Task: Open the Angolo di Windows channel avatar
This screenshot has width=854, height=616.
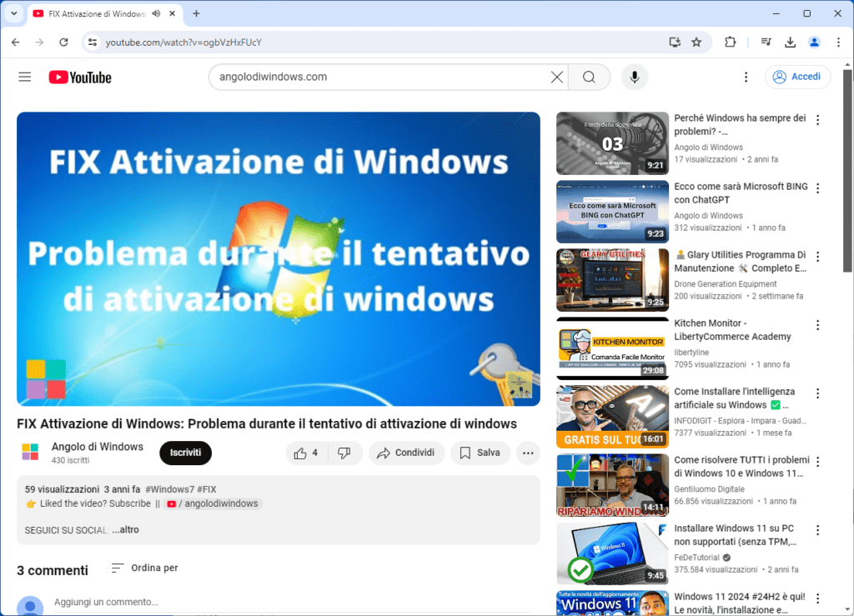Action: 30,452
